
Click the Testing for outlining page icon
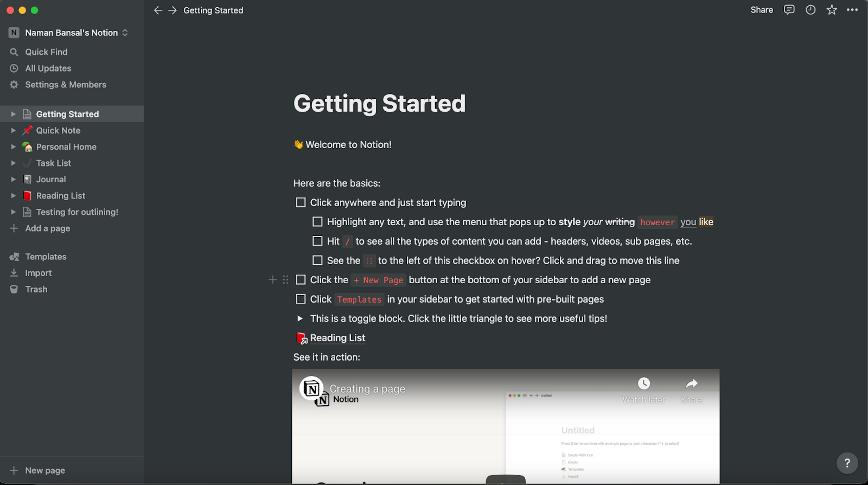tap(27, 212)
